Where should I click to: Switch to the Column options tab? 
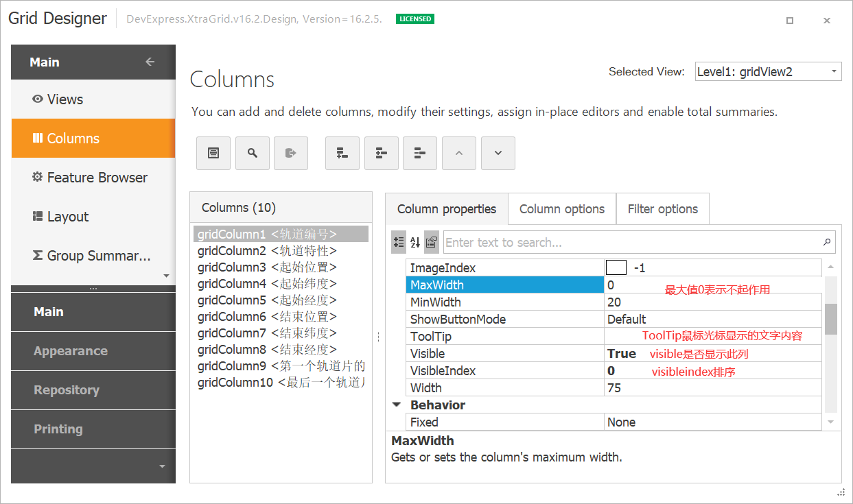[562, 209]
